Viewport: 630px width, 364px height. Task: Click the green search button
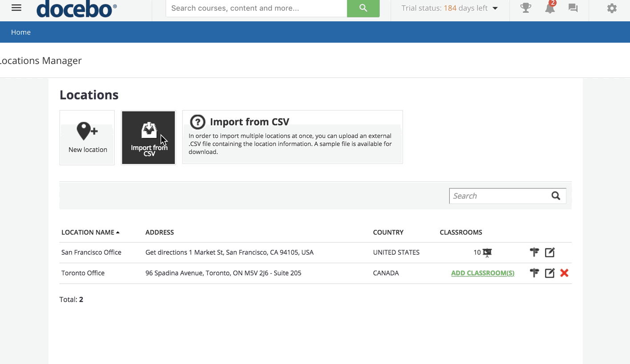(363, 8)
